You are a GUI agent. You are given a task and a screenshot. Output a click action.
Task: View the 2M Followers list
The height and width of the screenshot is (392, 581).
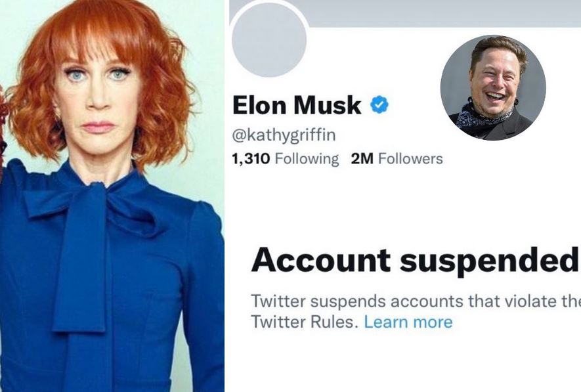point(393,158)
